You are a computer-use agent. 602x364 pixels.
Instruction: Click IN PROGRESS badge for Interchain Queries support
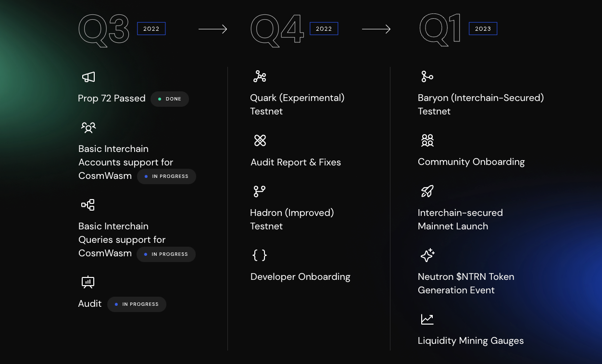click(x=166, y=254)
